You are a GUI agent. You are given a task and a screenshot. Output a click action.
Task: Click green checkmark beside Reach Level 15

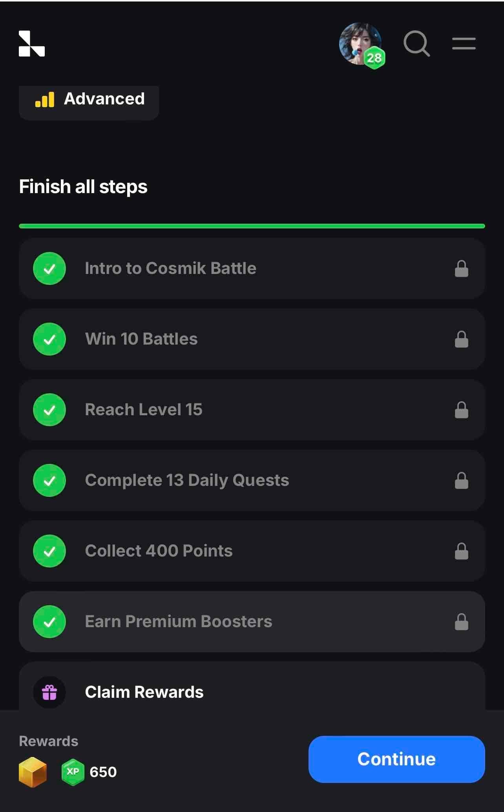pyautogui.click(x=49, y=410)
